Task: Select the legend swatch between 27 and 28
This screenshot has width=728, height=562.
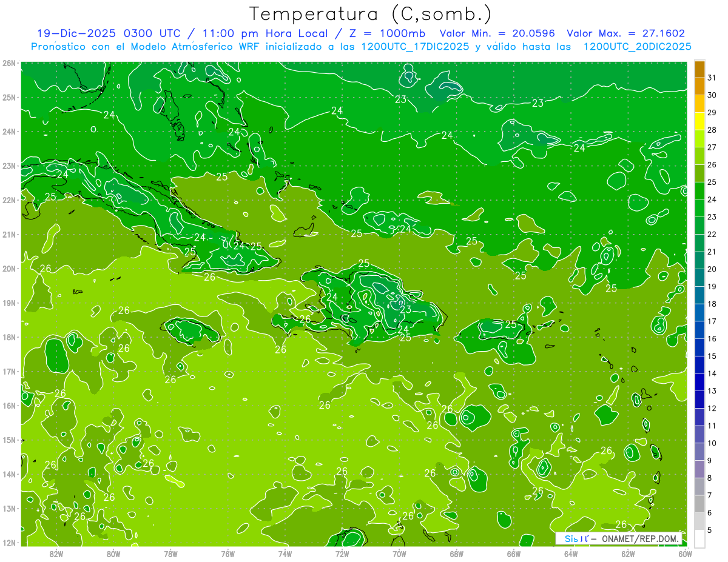Action: click(699, 138)
